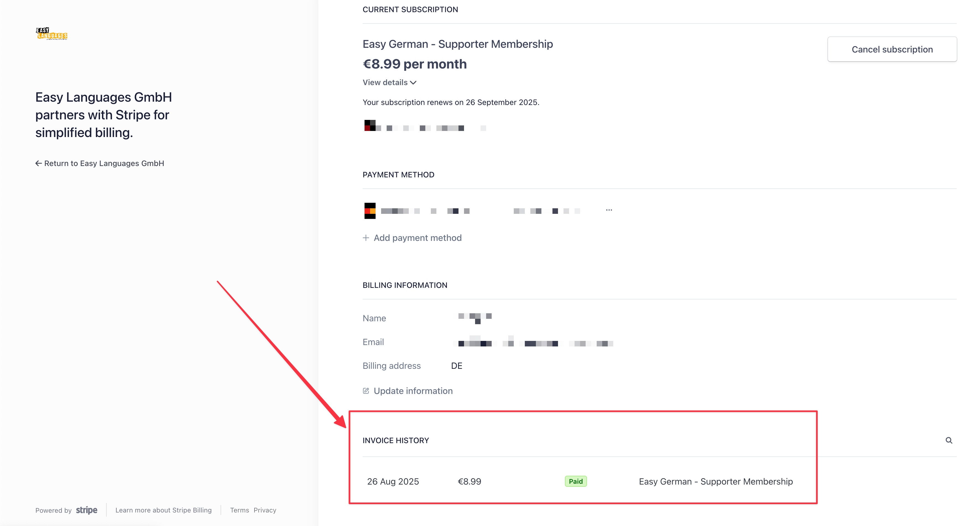Open invoice history search magnifier
The image size is (980, 526).
[949, 440]
